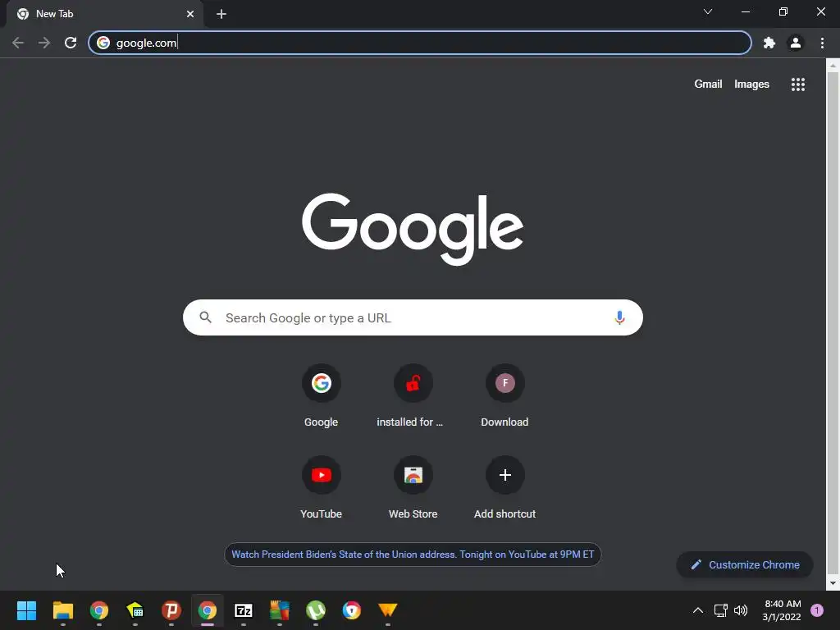Click the magnifier icon in search box
The image size is (840, 630).
click(x=205, y=317)
